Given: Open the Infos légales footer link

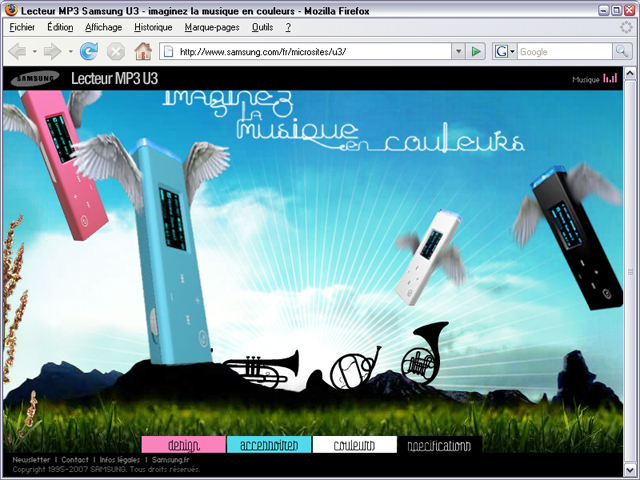Looking at the screenshot, I should 120,460.
